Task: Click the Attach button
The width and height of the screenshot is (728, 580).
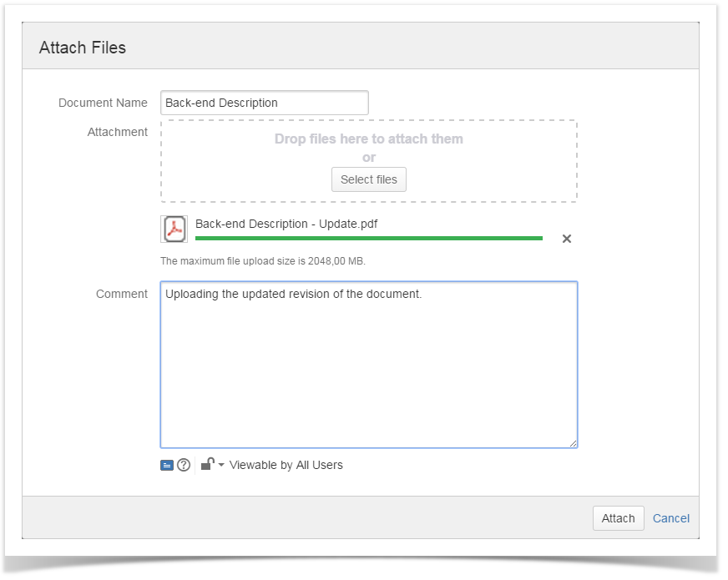Action: 618,518
